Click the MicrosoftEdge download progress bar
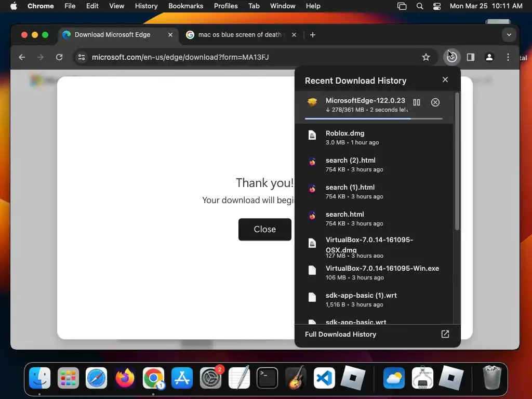The width and height of the screenshot is (532, 399). click(374, 119)
